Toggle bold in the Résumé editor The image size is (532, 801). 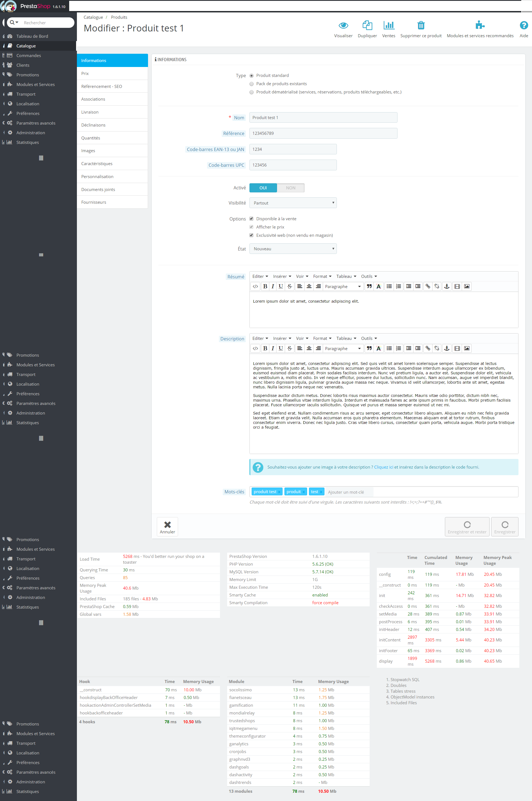(x=265, y=286)
